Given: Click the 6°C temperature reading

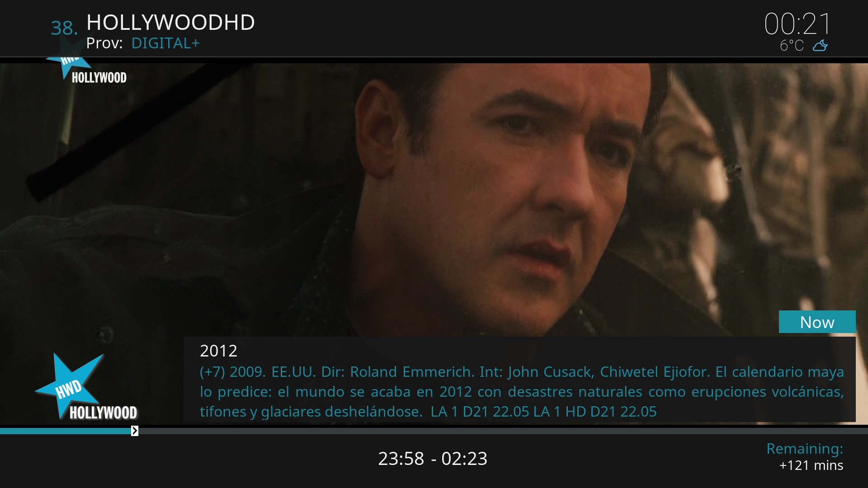Looking at the screenshot, I should tap(792, 46).
